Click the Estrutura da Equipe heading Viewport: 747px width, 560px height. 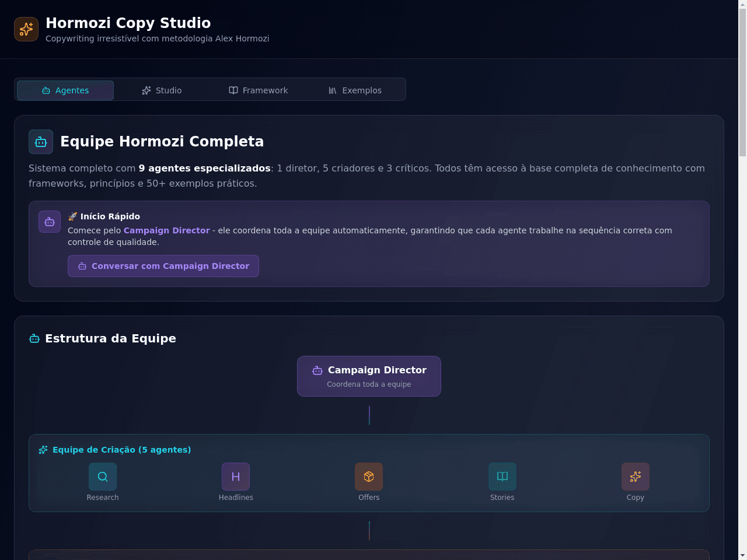point(110,339)
